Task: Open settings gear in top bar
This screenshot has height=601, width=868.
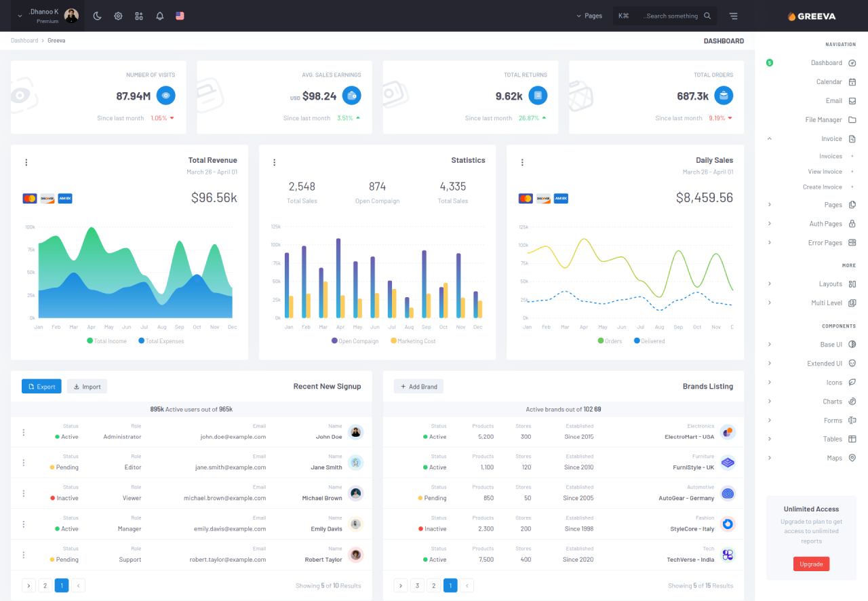Action: (x=118, y=16)
